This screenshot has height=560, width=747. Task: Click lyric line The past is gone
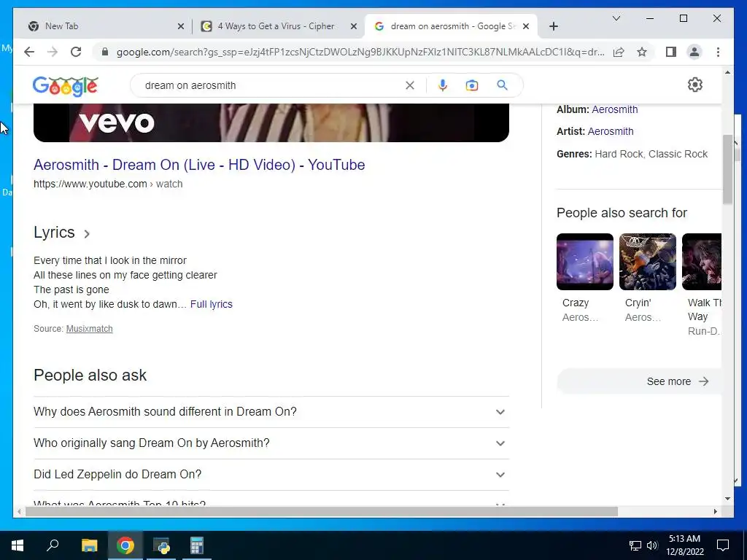71,289
